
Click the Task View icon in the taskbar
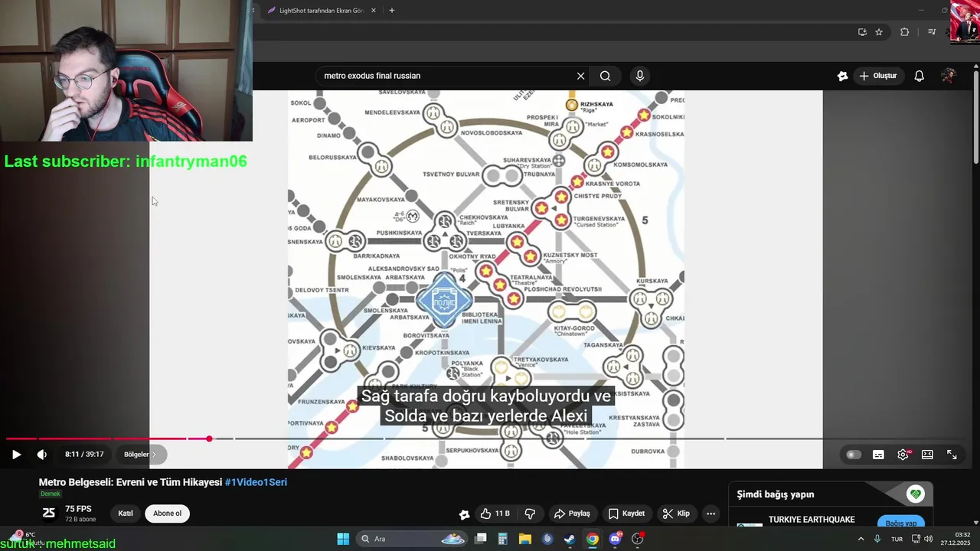pos(481,539)
